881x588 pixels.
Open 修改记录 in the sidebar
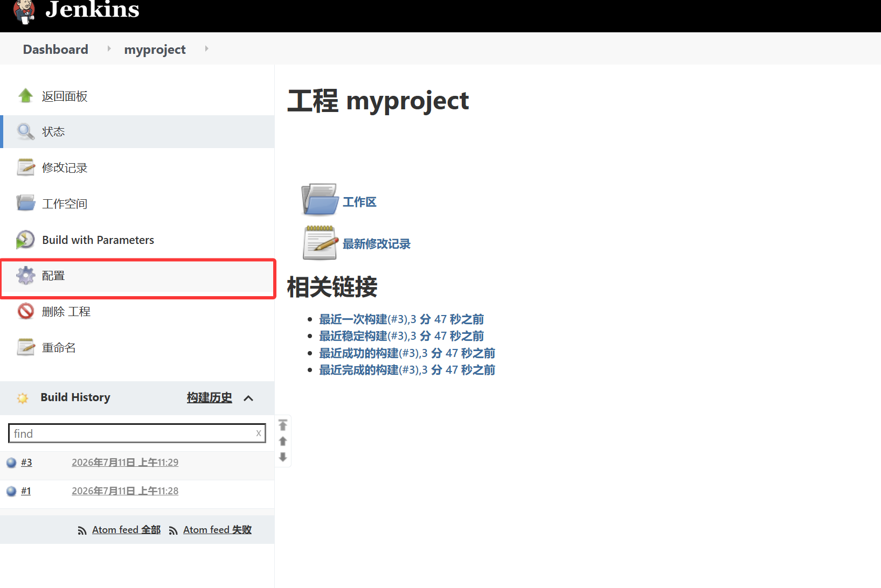(65, 168)
